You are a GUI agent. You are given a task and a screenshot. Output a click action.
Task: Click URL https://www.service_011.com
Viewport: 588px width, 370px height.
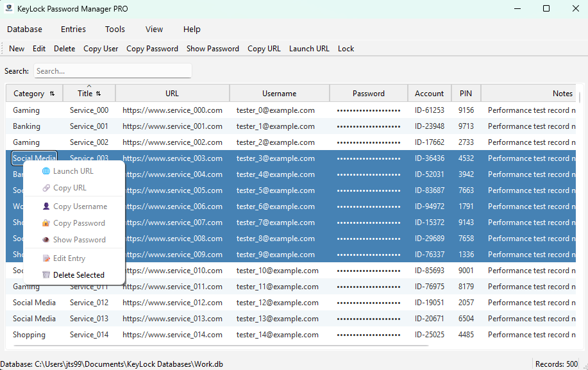172,287
